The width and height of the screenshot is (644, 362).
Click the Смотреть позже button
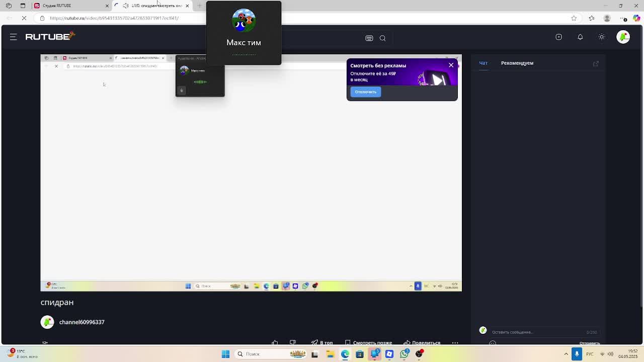[x=368, y=343]
